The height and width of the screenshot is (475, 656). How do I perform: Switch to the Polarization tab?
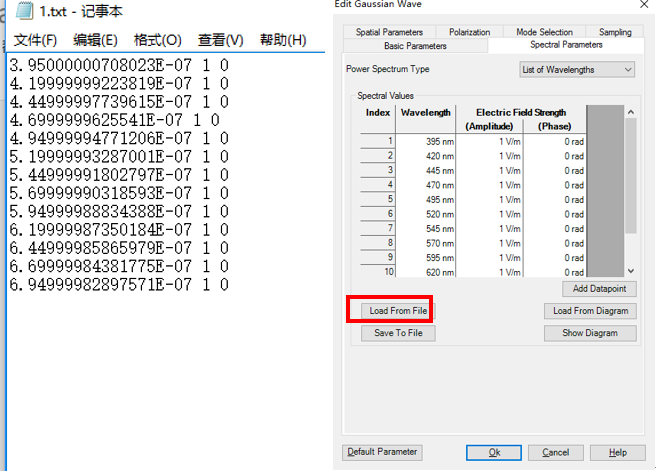pos(470,32)
